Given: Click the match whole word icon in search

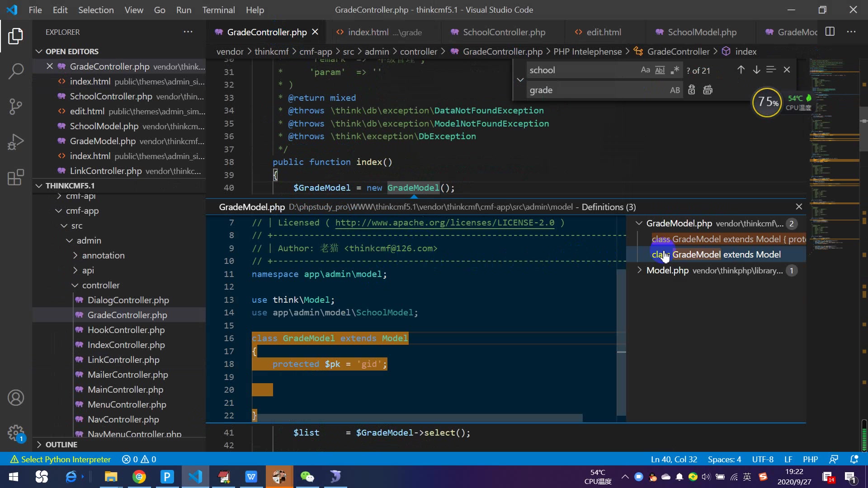Looking at the screenshot, I should (x=660, y=70).
